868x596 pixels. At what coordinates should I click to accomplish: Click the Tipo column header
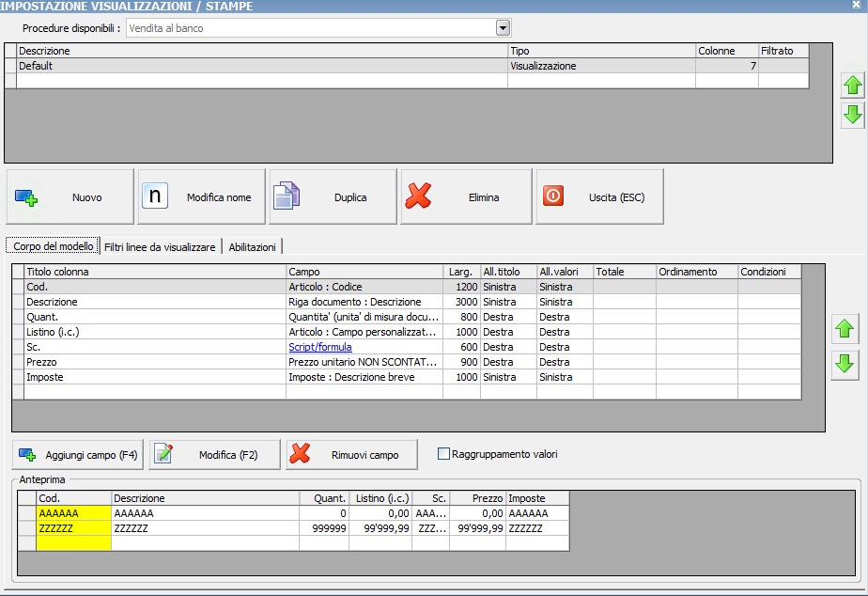click(602, 51)
